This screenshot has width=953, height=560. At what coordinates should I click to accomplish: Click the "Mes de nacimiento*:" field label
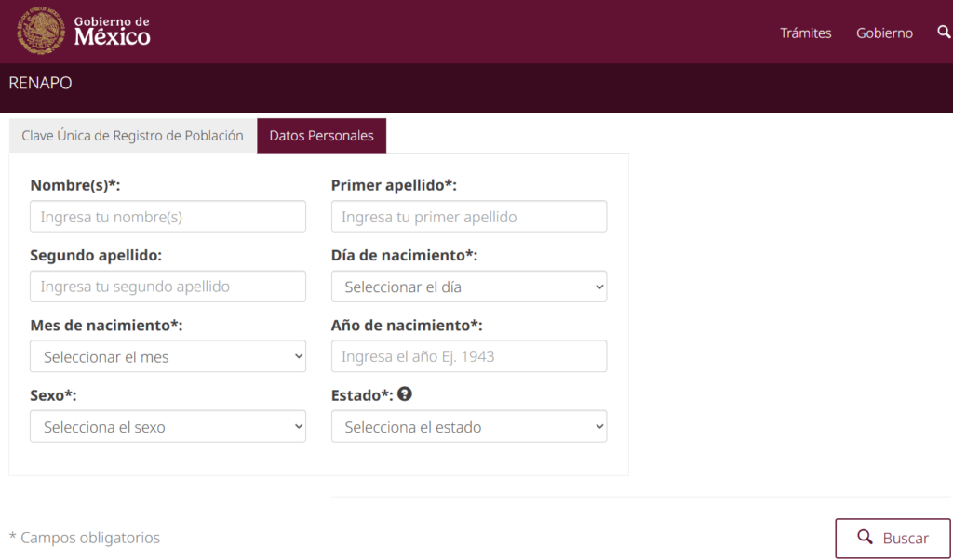(x=106, y=326)
